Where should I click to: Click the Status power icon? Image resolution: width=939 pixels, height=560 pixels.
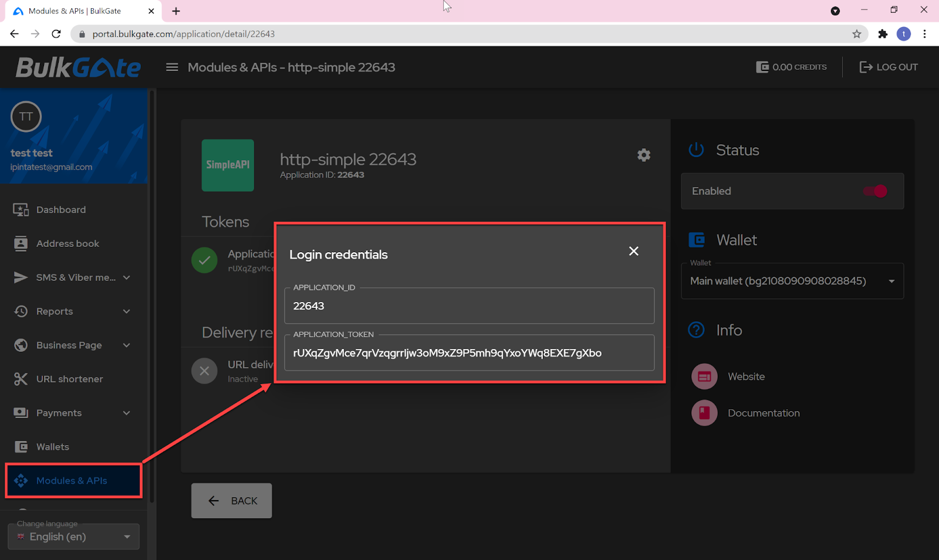(x=696, y=150)
